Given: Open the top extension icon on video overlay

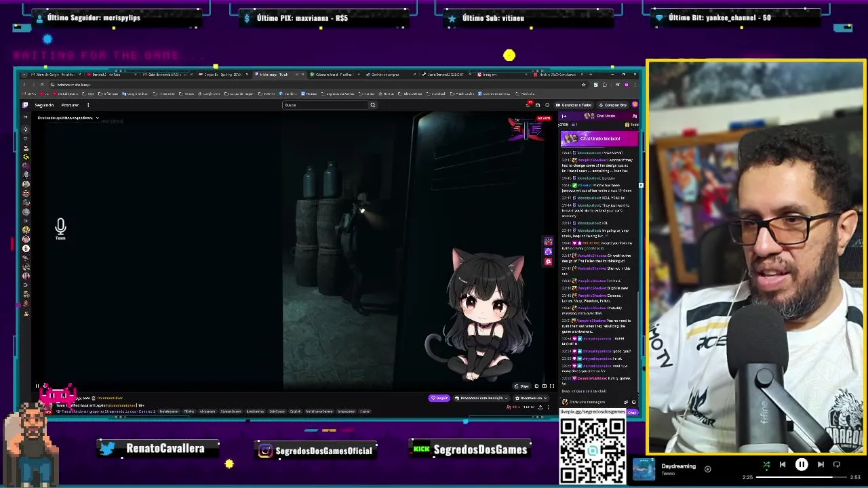Looking at the screenshot, I should (548, 242).
